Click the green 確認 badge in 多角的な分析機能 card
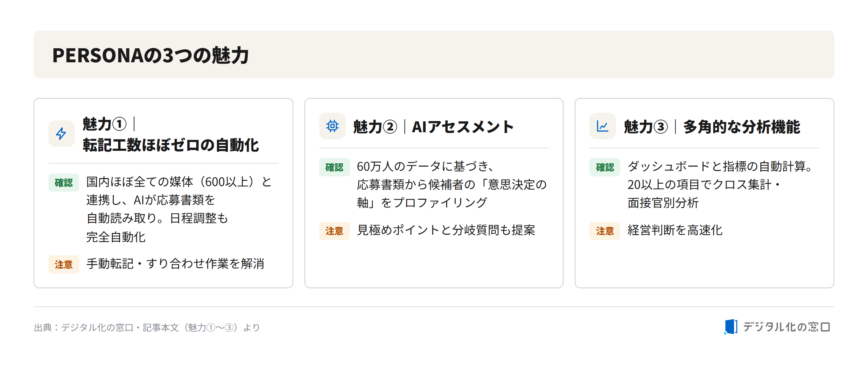 coord(605,167)
